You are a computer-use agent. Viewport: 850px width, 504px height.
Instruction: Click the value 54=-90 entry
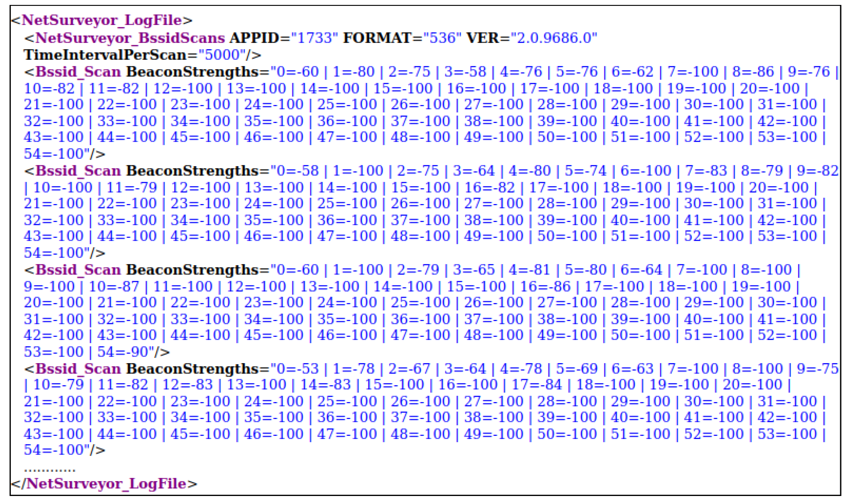123,352
